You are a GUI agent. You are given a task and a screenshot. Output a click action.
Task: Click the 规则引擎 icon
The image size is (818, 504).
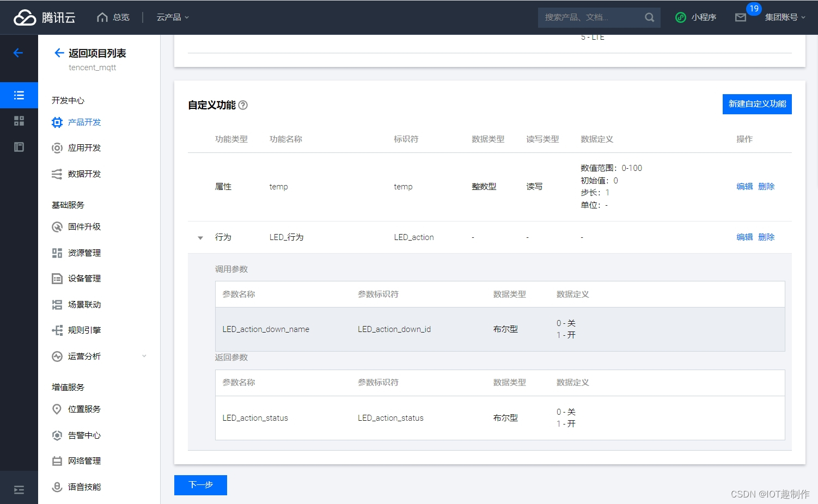click(57, 330)
